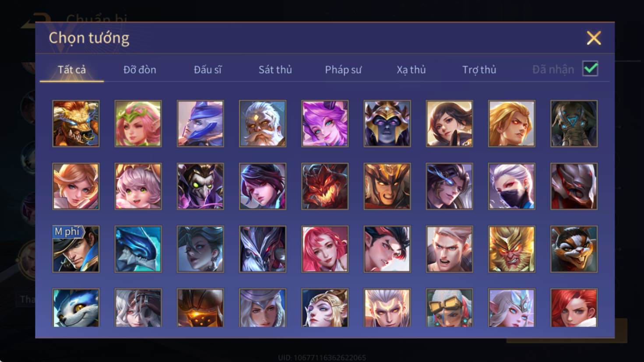Viewport: 644px width, 362px height.
Task: Select the goggles-wearing hero portrait
Action: [x=449, y=308]
